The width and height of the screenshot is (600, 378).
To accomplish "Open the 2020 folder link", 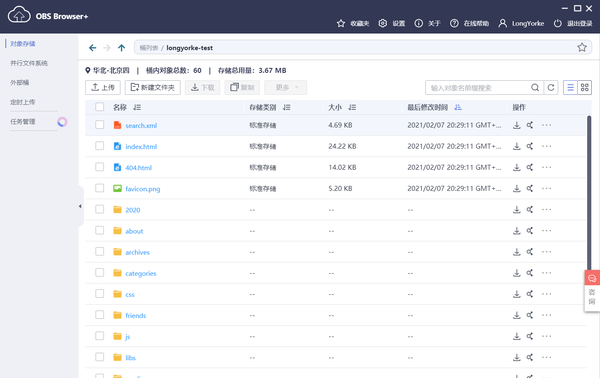I will [133, 210].
